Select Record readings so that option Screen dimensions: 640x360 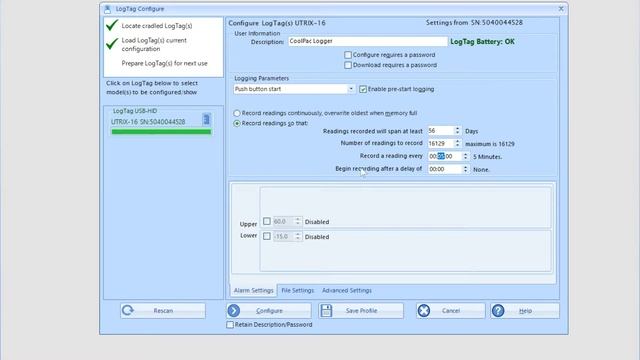tap(237, 123)
